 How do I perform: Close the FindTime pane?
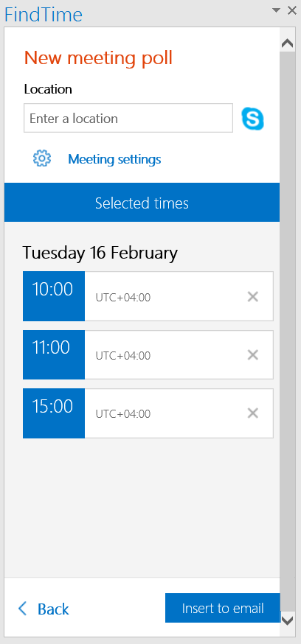point(292,10)
